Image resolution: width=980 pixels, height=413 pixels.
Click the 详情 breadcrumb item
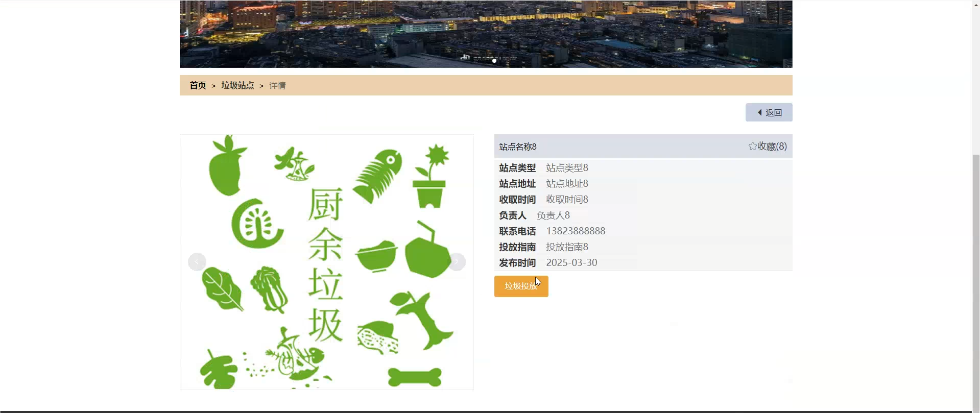(277, 85)
